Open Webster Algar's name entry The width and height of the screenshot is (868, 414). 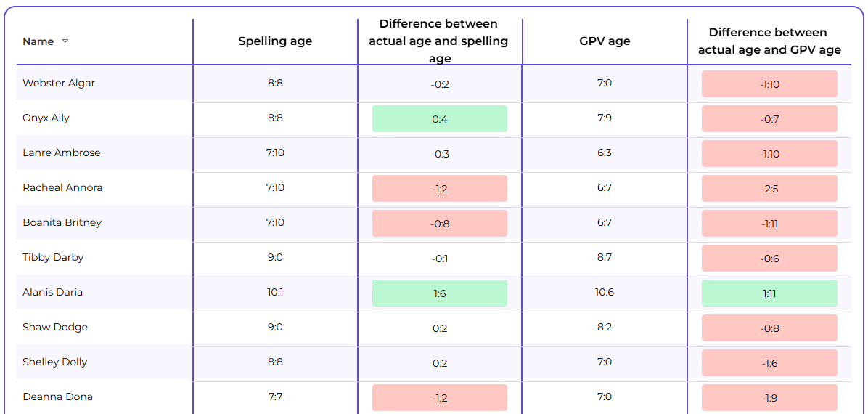(59, 84)
